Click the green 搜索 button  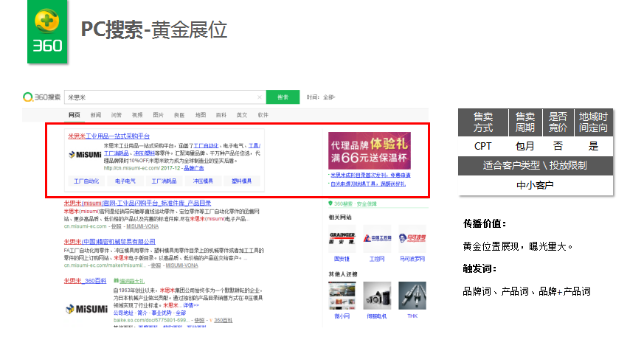click(x=283, y=97)
